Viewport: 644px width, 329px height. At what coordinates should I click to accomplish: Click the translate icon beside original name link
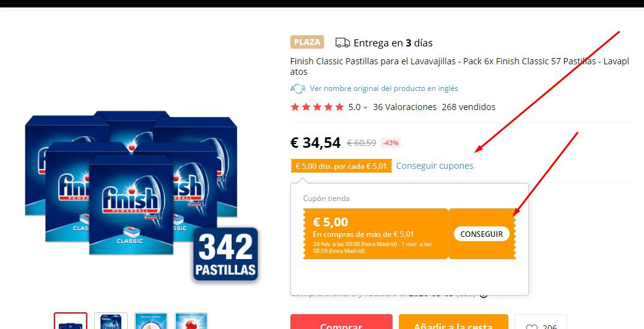[x=298, y=88]
